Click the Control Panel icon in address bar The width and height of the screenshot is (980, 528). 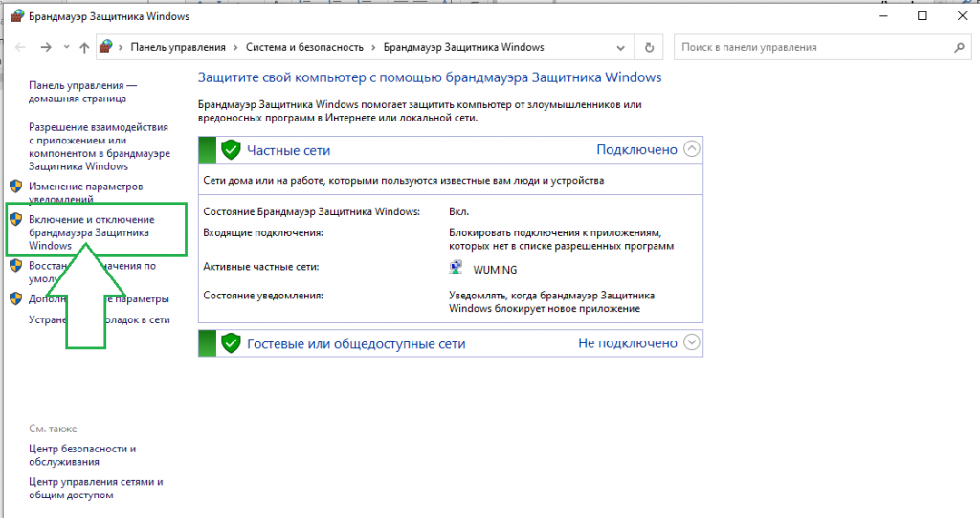(x=106, y=47)
